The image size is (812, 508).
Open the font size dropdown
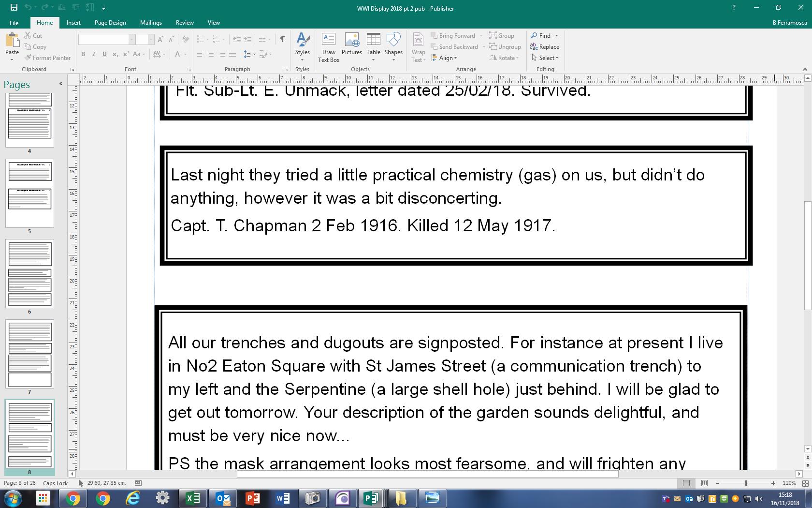[x=151, y=39]
